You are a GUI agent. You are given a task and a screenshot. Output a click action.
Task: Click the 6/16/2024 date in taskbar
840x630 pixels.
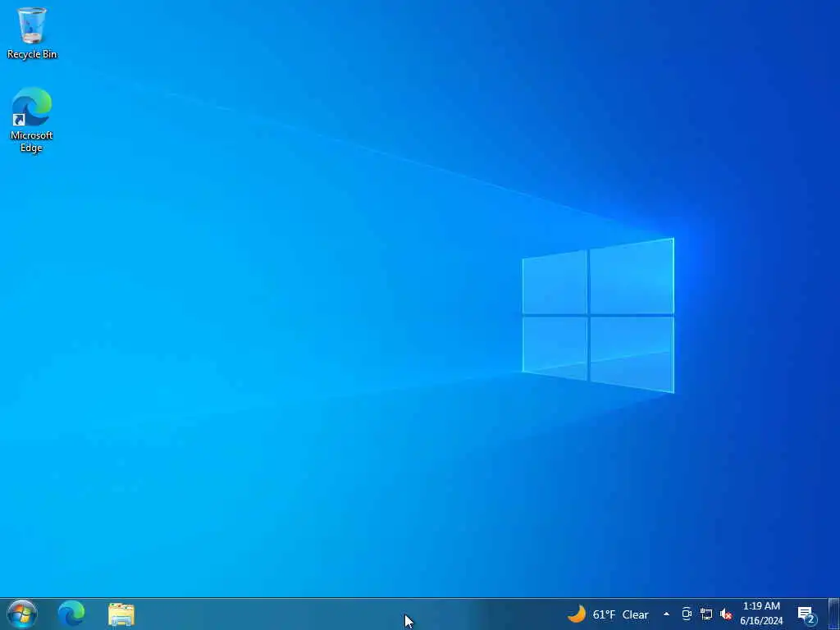click(761, 621)
